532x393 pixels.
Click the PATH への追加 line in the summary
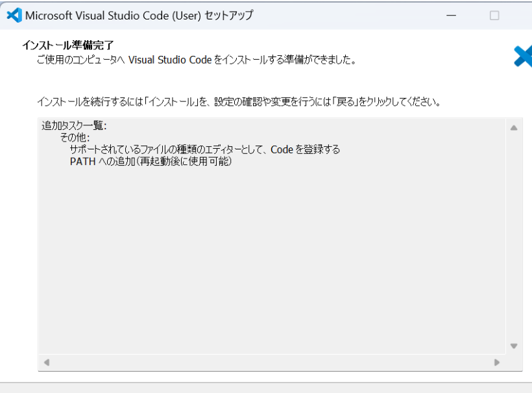pyautogui.click(x=151, y=162)
